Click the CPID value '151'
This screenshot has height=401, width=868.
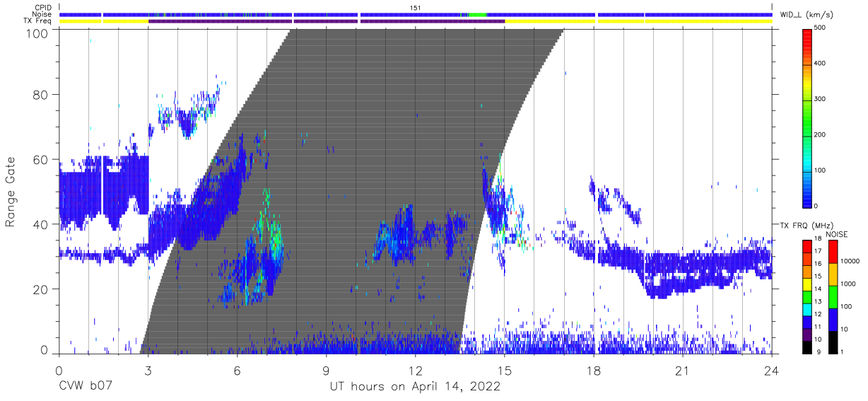pyautogui.click(x=416, y=8)
